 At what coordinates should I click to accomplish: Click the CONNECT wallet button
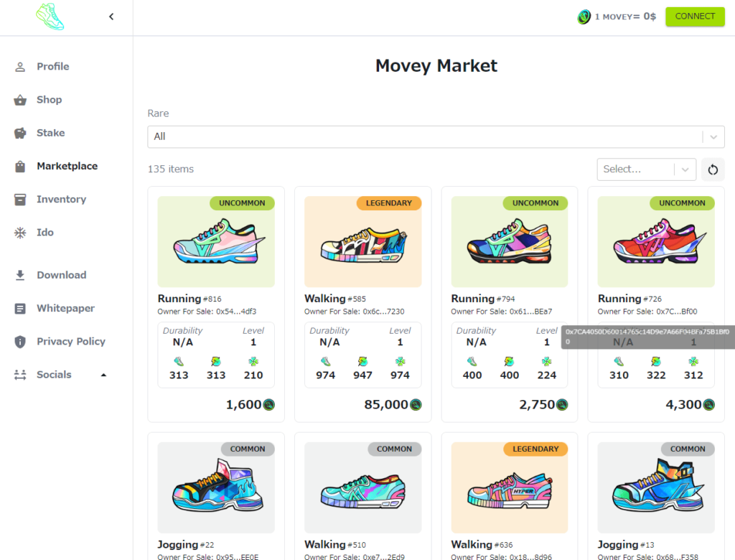click(x=695, y=17)
